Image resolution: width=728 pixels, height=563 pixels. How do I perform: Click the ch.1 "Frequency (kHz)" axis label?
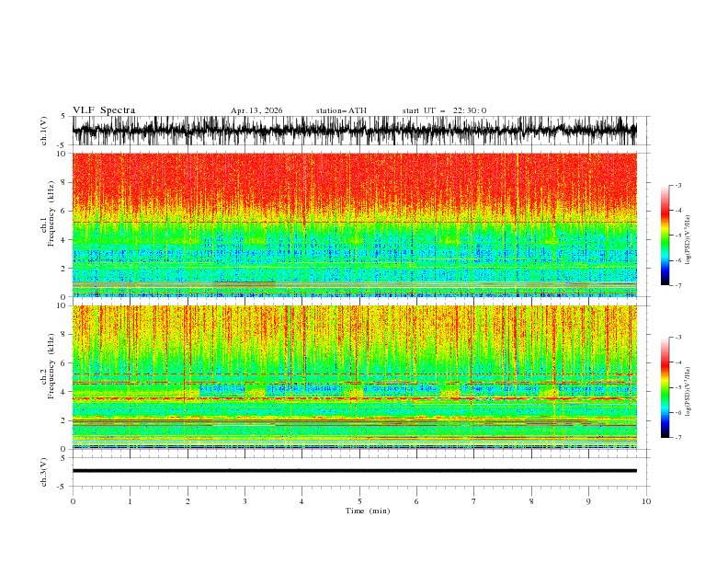[51, 213]
